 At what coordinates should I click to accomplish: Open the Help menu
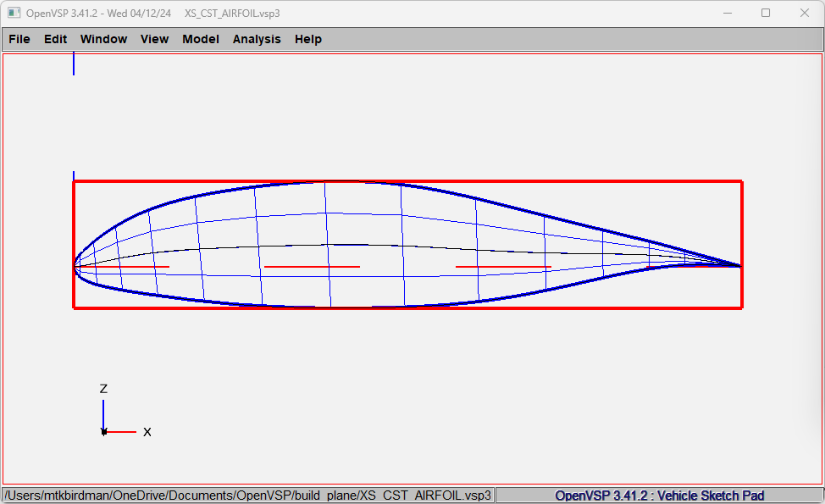coord(307,39)
